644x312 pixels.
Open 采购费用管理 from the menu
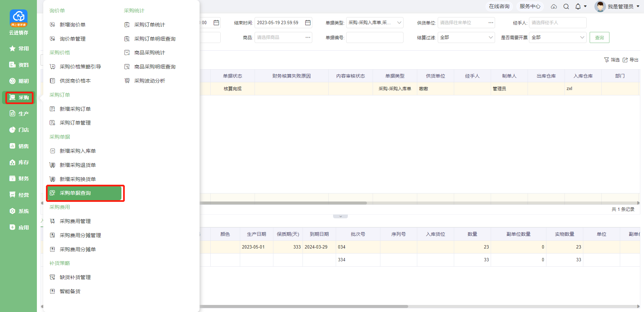75,221
